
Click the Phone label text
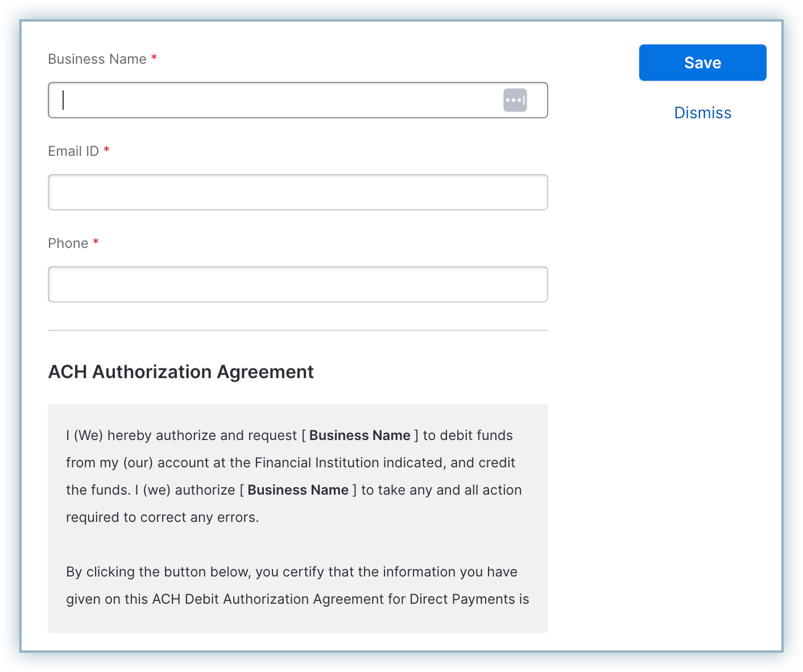point(68,243)
